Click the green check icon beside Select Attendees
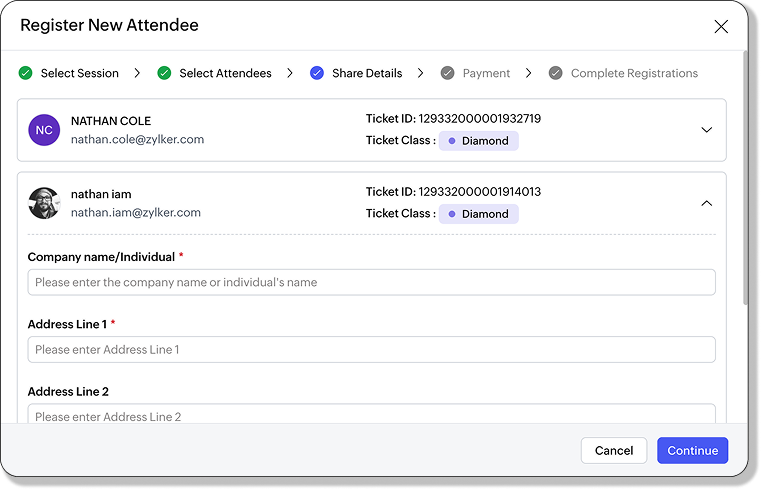 [164, 73]
